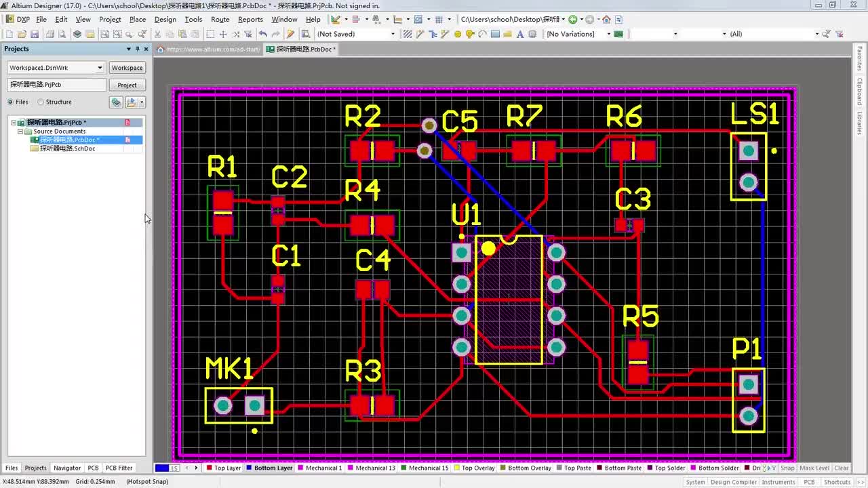The width and height of the screenshot is (868, 488).
Task: Click the Place Via icon
Action: click(x=469, y=34)
